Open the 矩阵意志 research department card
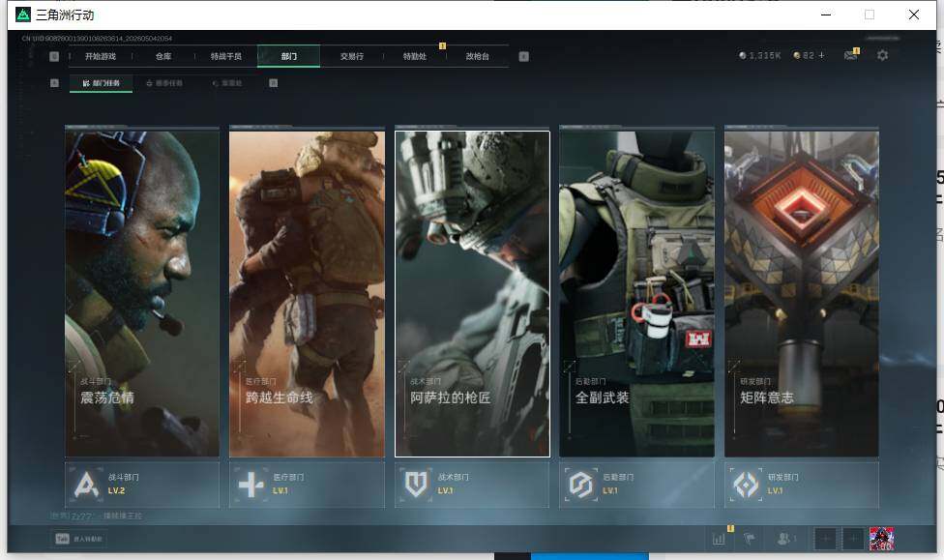 [802, 294]
